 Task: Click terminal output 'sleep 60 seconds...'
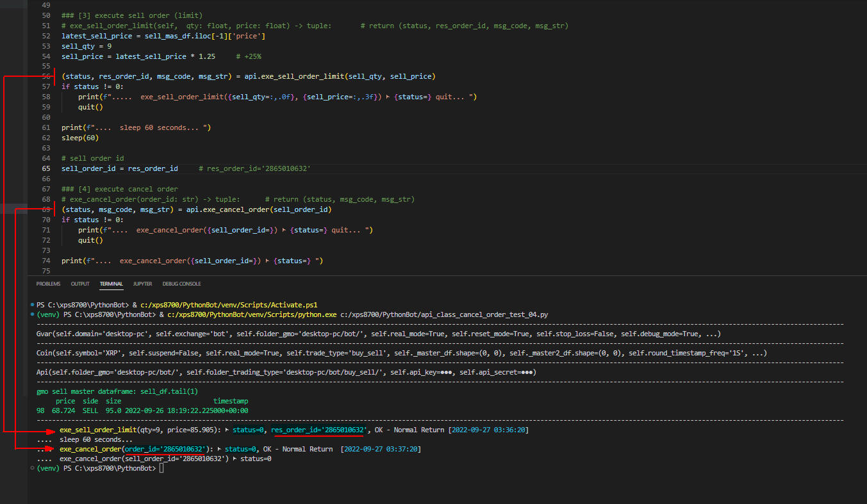coord(96,439)
